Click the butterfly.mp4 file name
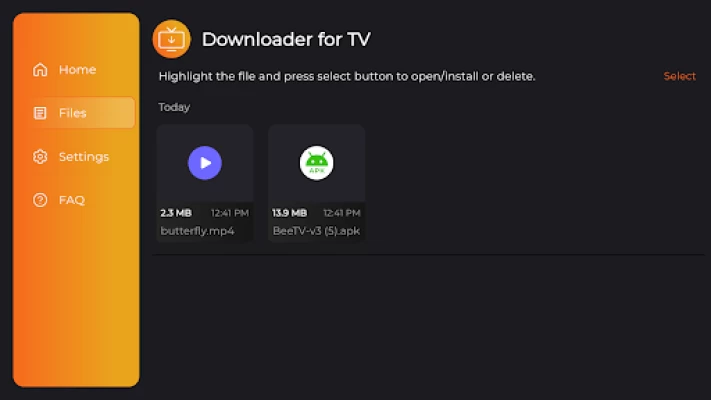The width and height of the screenshot is (711, 400). click(197, 231)
